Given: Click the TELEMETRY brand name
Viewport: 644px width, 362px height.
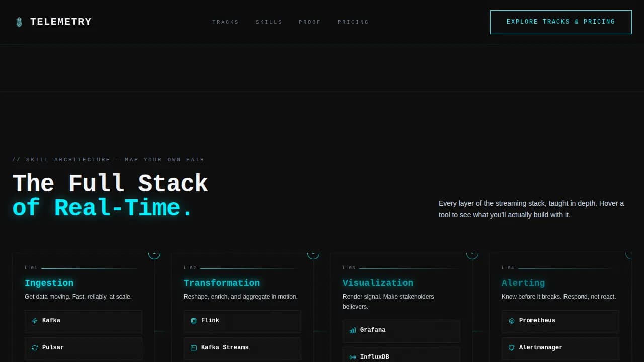Looking at the screenshot, I should click(x=61, y=22).
